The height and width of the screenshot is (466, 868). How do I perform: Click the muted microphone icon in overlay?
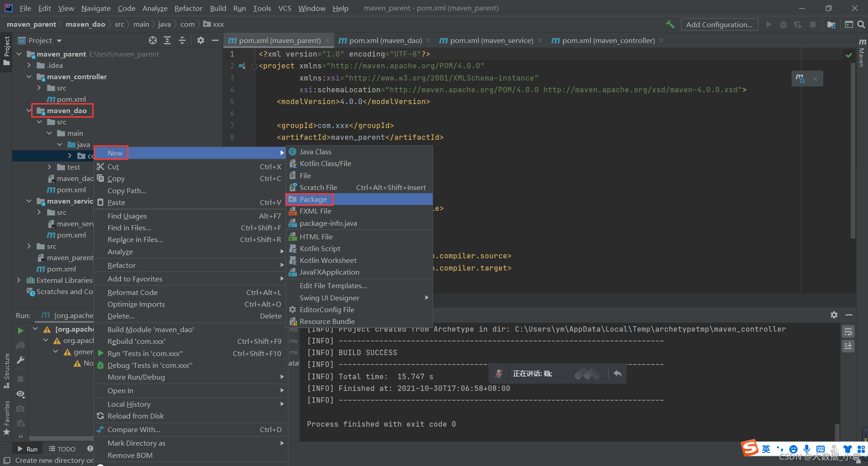click(x=499, y=374)
